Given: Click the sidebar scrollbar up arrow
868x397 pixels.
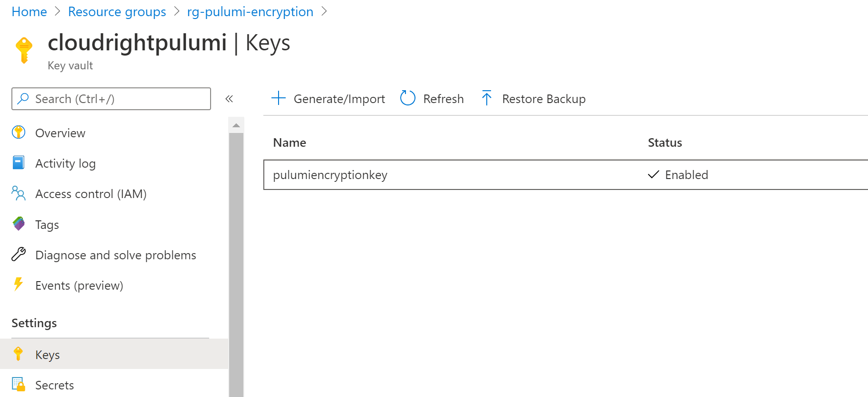Looking at the screenshot, I should coord(236,125).
